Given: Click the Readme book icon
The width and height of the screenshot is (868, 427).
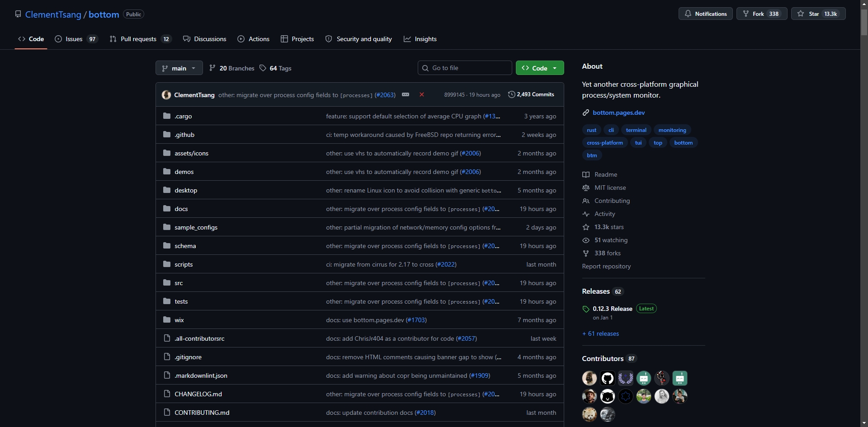Looking at the screenshot, I should pos(586,175).
